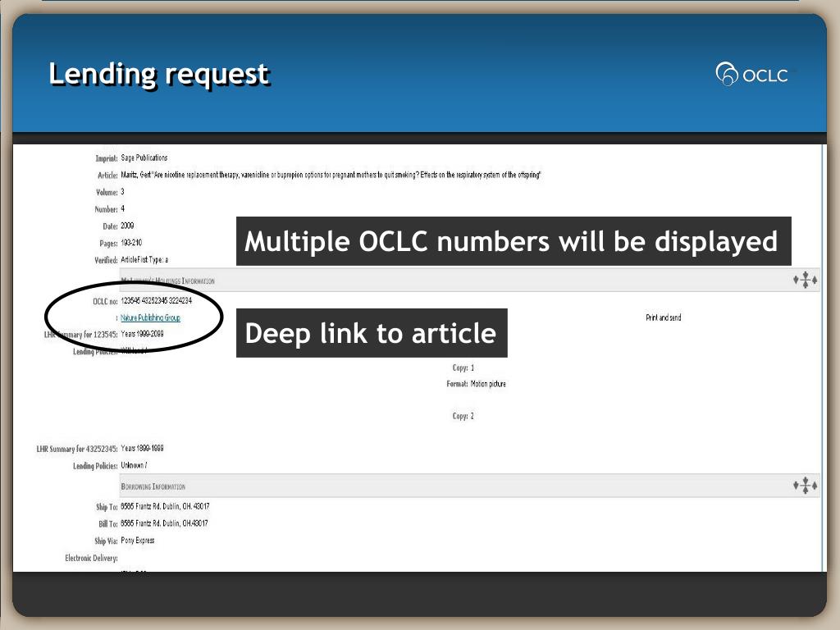This screenshot has height=630, width=840.
Task: Select Years 1999-2099 LHR summary
Action: point(142,334)
